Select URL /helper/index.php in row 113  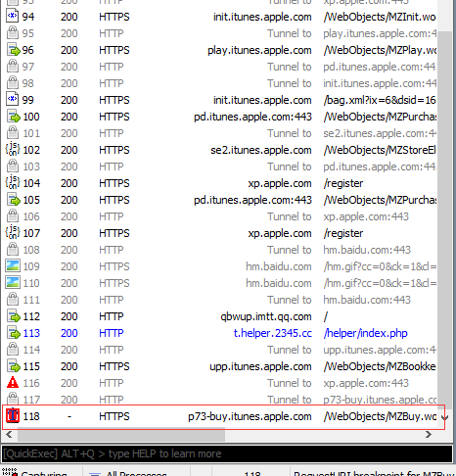[365, 333]
